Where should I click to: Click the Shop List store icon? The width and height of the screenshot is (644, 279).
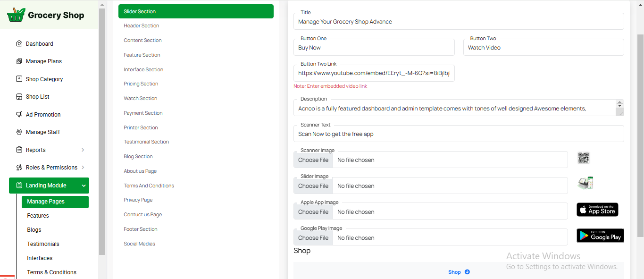coord(19,97)
